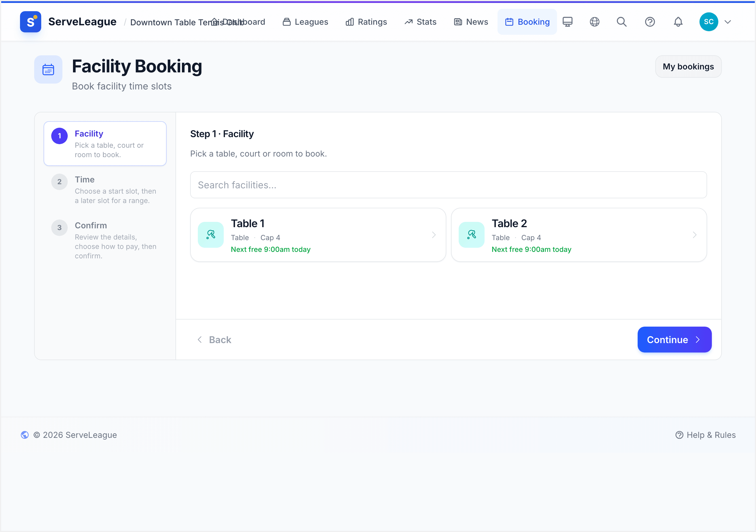Click the Facility Booking calendar icon
Viewport: 756px width, 532px height.
click(x=48, y=69)
